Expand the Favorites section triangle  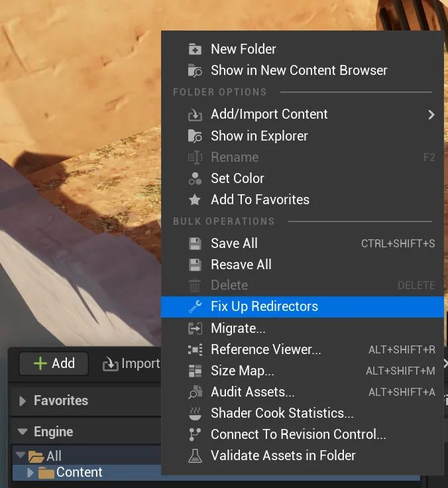[23, 401]
